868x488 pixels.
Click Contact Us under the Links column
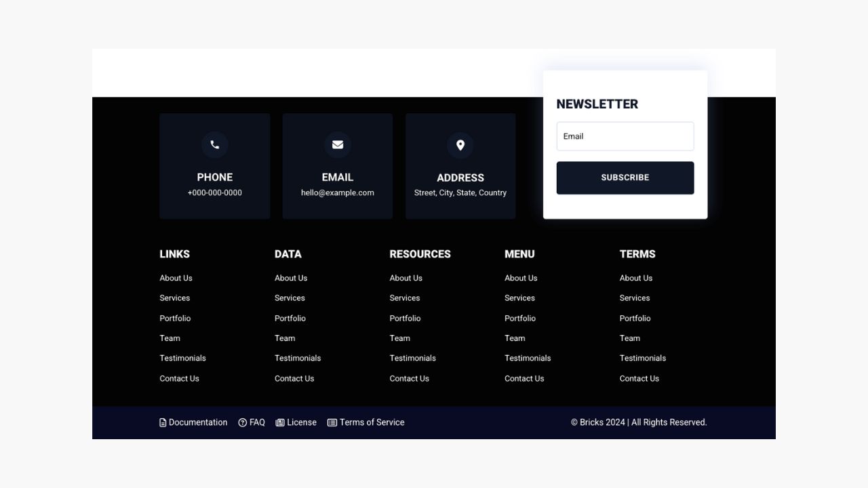click(x=179, y=378)
